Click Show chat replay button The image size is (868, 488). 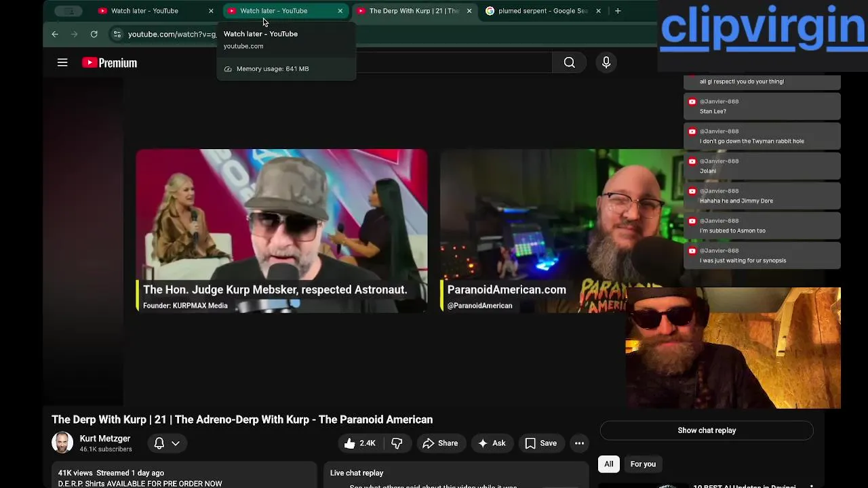click(x=707, y=430)
